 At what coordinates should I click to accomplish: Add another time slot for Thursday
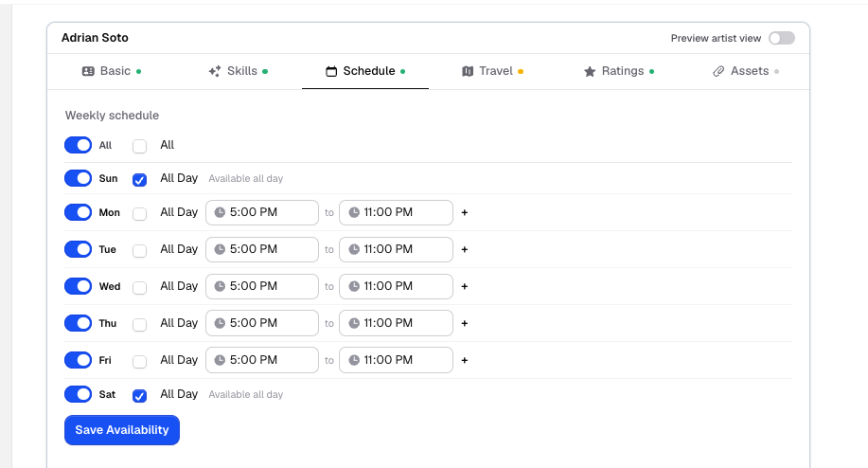pyautogui.click(x=465, y=323)
